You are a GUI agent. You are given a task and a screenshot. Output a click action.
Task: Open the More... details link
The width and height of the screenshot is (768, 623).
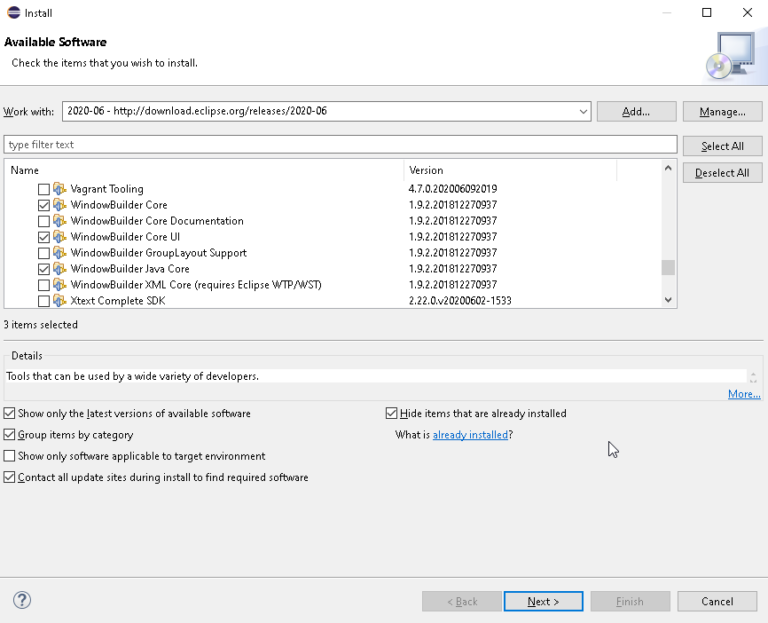click(744, 394)
